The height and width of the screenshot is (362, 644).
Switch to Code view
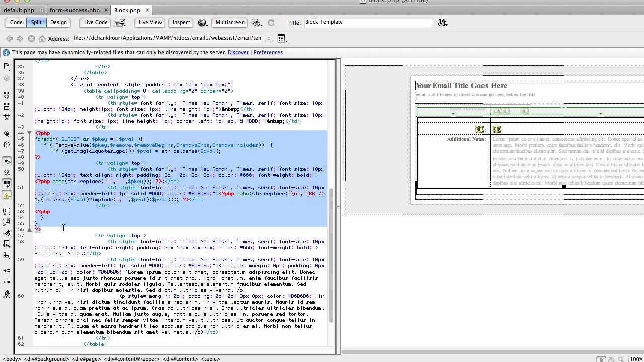coord(16,22)
